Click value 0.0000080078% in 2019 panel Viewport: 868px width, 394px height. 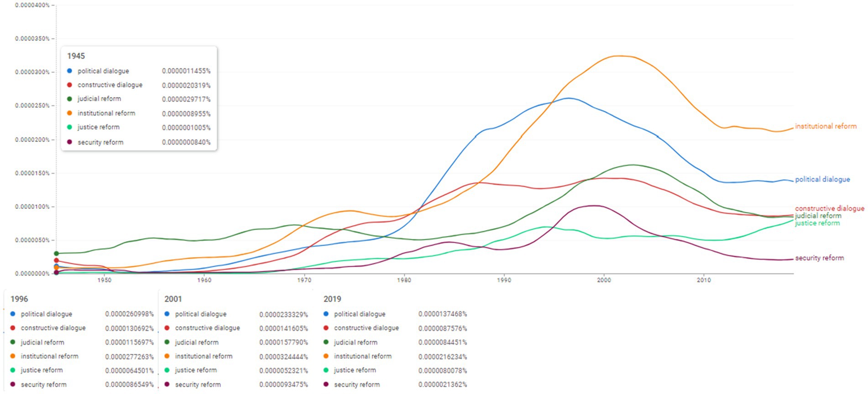(x=443, y=371)
